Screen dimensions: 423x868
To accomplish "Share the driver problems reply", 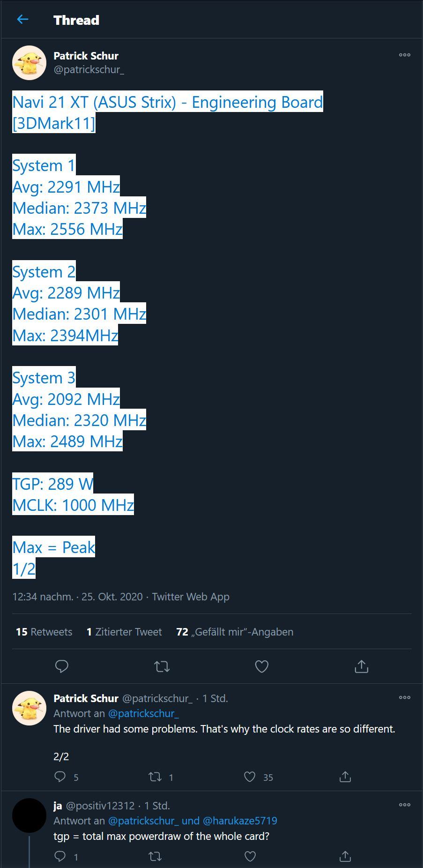I will (x=345, y=777).
